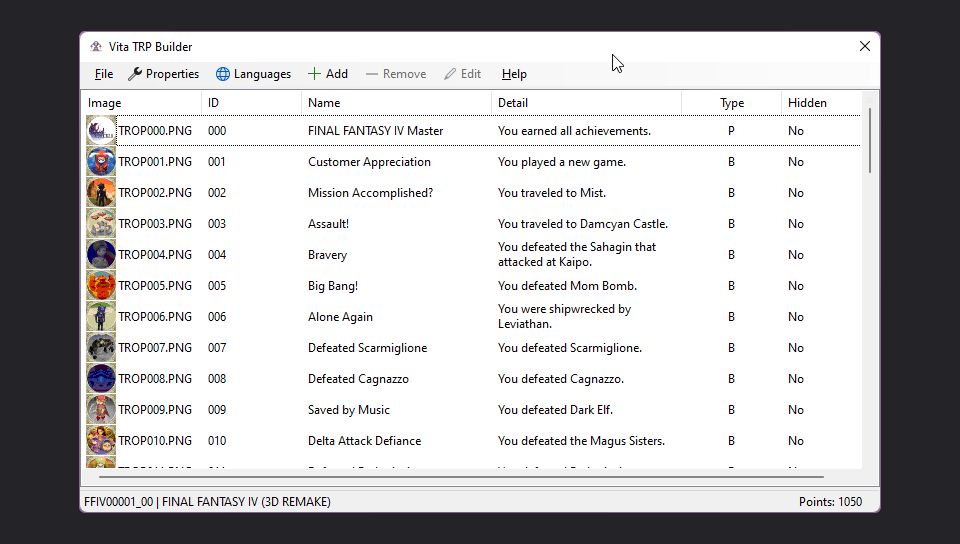Click the ID column header

214,103
